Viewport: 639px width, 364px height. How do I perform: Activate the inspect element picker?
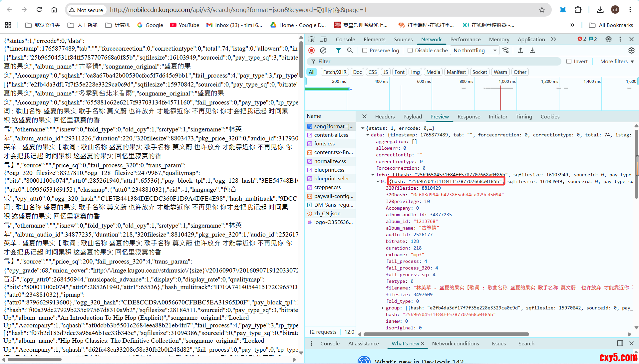click(x=311, y=39)
